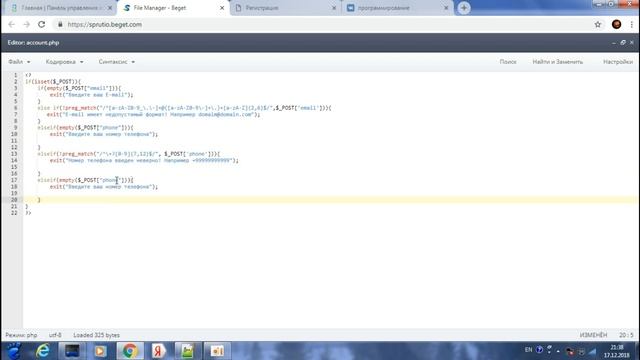Click line number 13 in the gutter
Screen dimensions: 640x360
(x=14, y=154)
